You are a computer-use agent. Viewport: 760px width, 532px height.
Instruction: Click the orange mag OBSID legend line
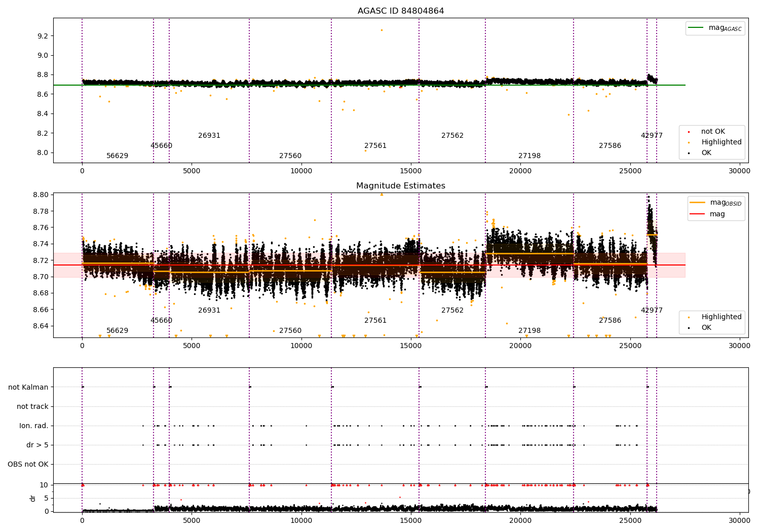[698, 203]
